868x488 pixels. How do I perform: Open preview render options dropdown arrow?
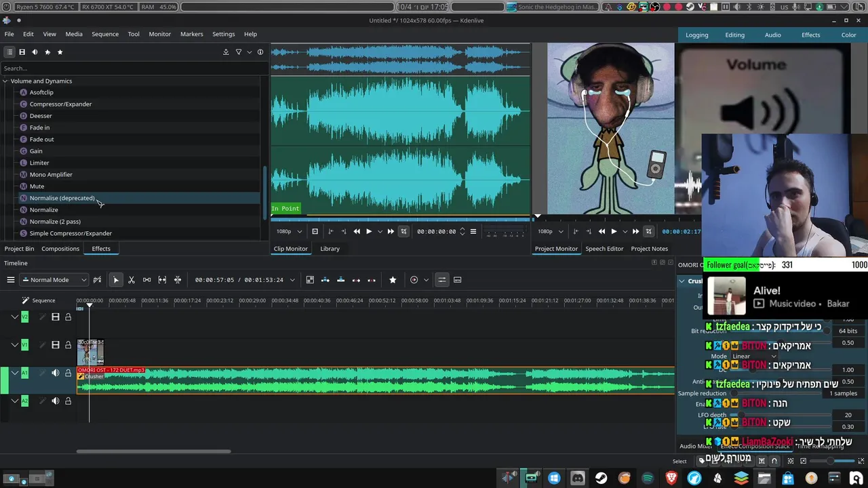coord(426,280)
